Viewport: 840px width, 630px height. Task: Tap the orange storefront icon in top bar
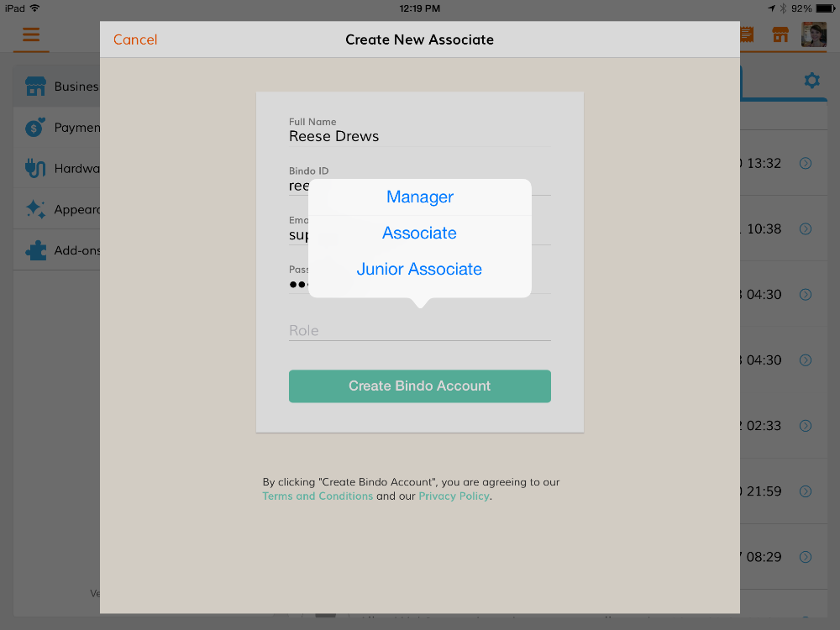tap(780, 34)
